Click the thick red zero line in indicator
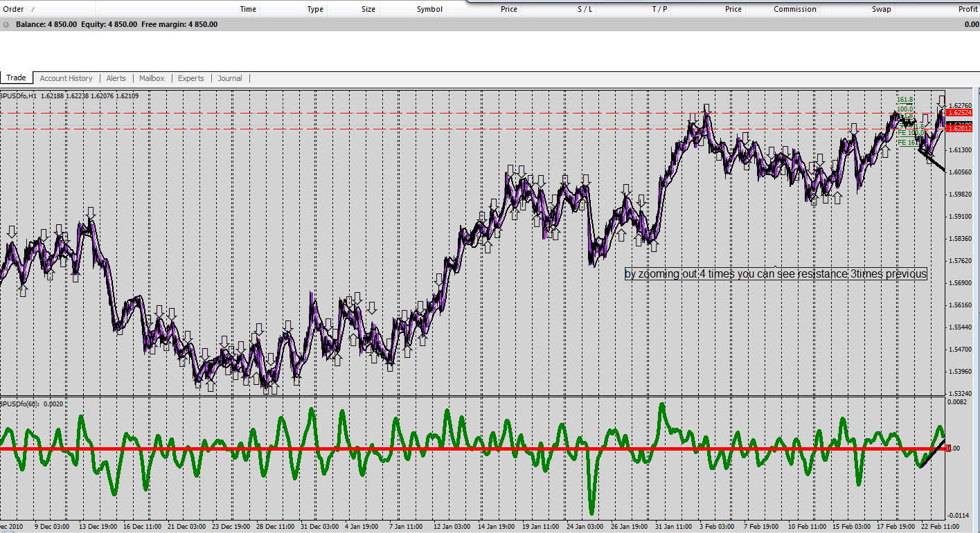Viewport: 980px width, 533px height. click(x=471, y=449)
